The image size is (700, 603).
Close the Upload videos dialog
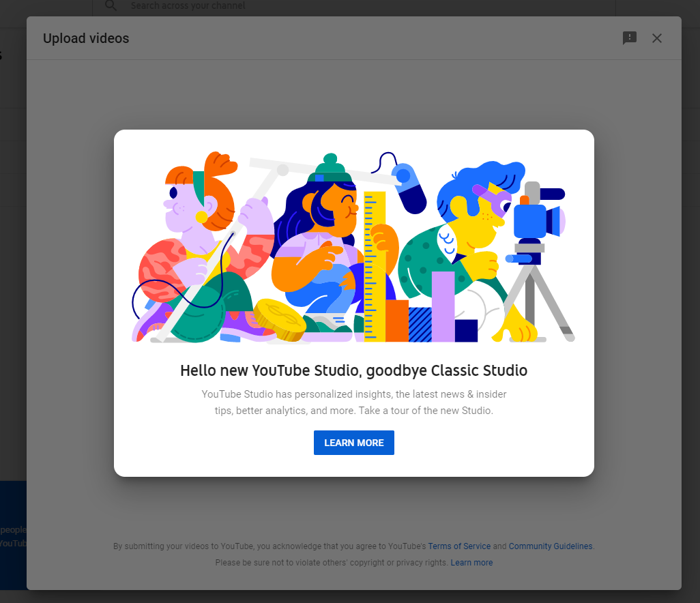click(x=657, y=38)
